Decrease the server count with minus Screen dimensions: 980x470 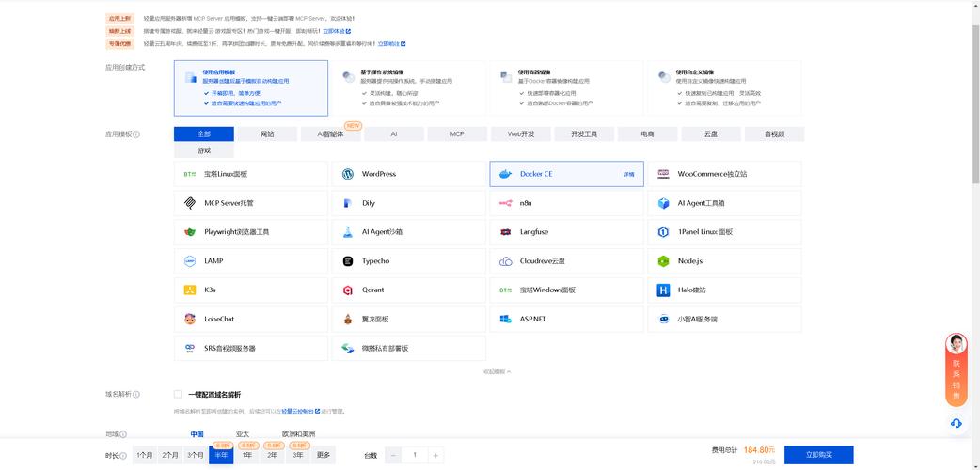pos(393,455)
